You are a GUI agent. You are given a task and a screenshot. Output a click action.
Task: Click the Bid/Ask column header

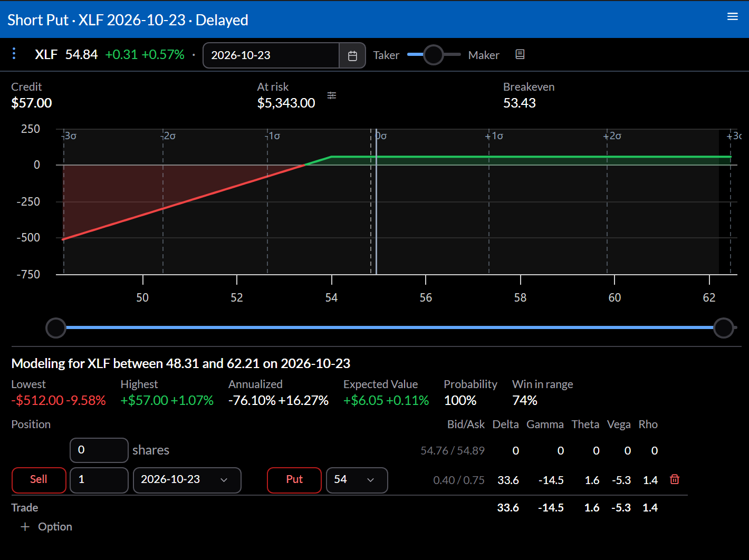[x=466, y=424]
